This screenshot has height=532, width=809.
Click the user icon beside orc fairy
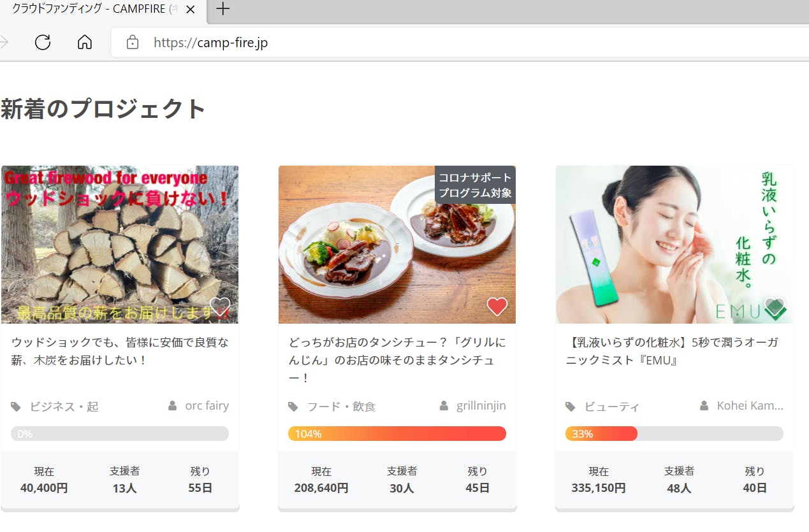point(172,406)
